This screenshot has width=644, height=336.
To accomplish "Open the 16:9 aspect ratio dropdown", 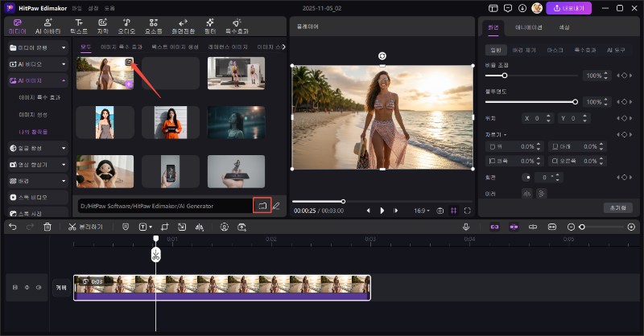I will (421, 211).
